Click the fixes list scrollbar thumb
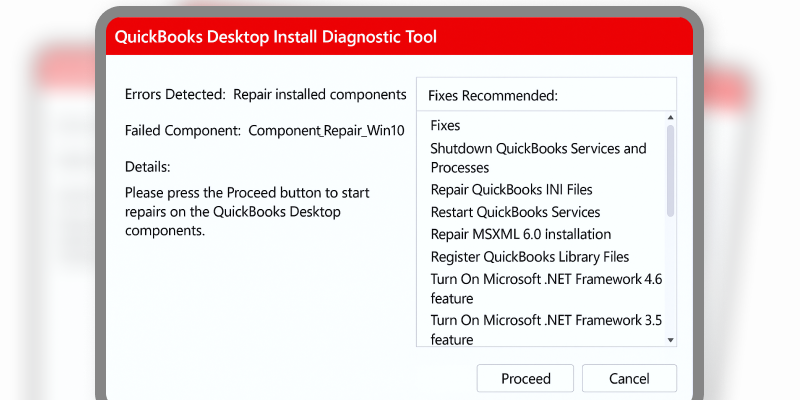The height and width of the screenshot is (400, 800). [670, 171]
